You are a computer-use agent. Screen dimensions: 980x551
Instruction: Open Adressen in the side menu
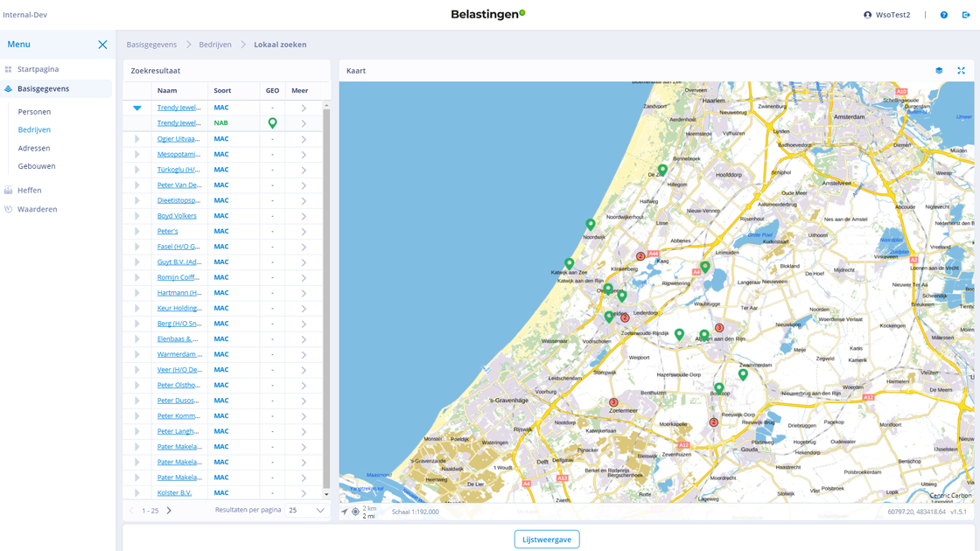coord(34,148)
